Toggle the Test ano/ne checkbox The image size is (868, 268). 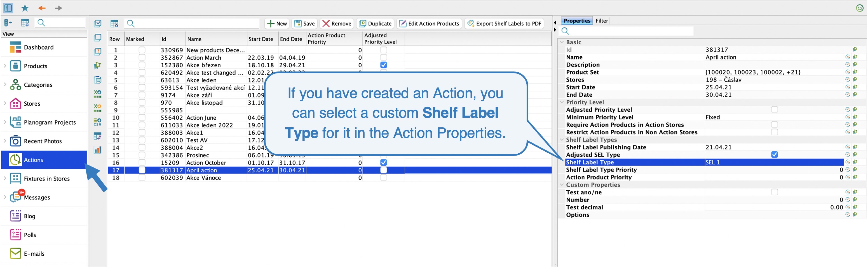click(x=774, y=192)
